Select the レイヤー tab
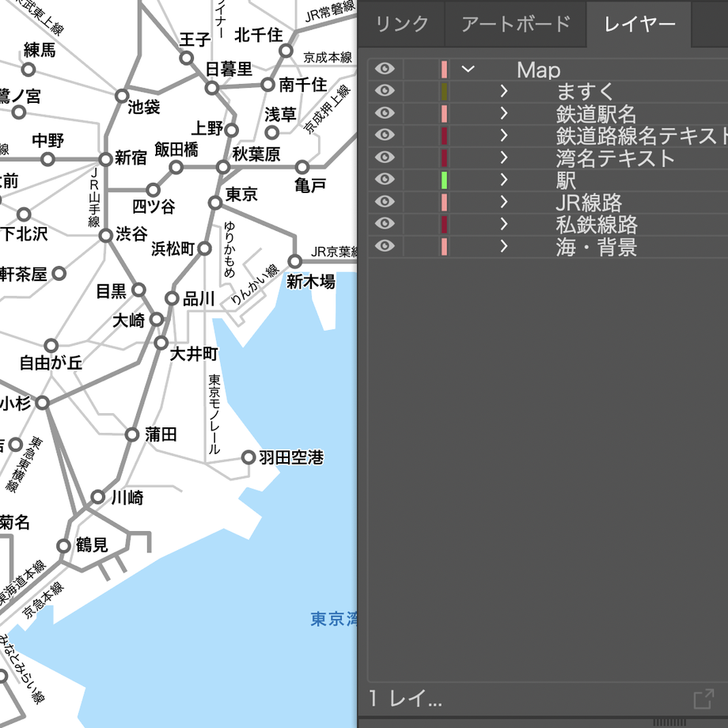The image size is (728, 728). 639,25
